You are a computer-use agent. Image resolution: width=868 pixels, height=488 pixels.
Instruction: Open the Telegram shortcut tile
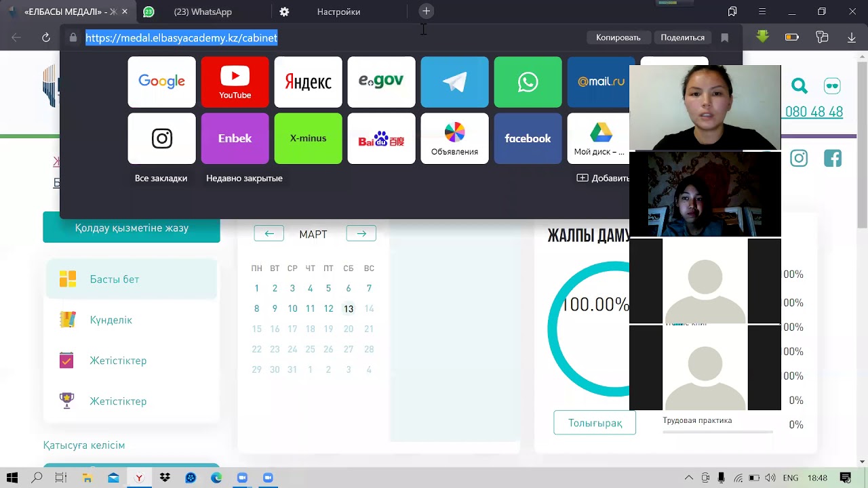pyautogui.click(x=454, y=82)
